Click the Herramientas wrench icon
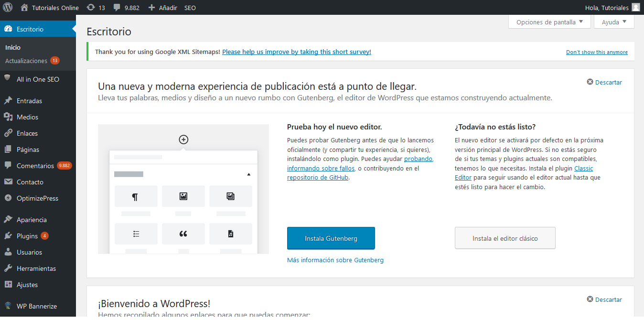Image resolution: width=644 pixels, height=320 pixels. click(x=8, y=268)
